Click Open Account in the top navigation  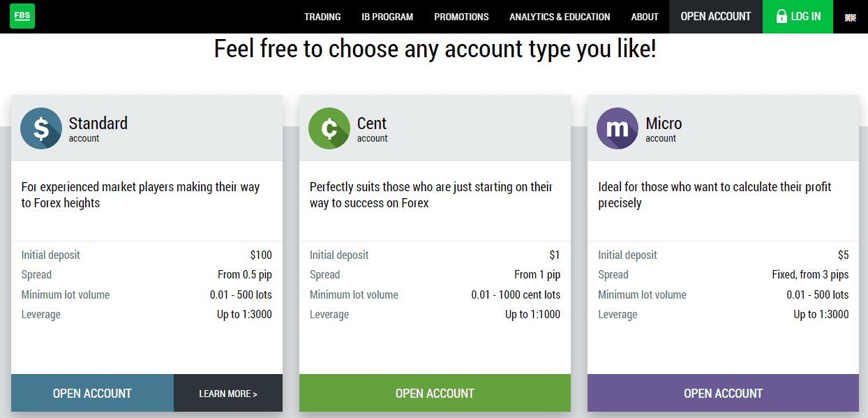[x=716, y=17]
